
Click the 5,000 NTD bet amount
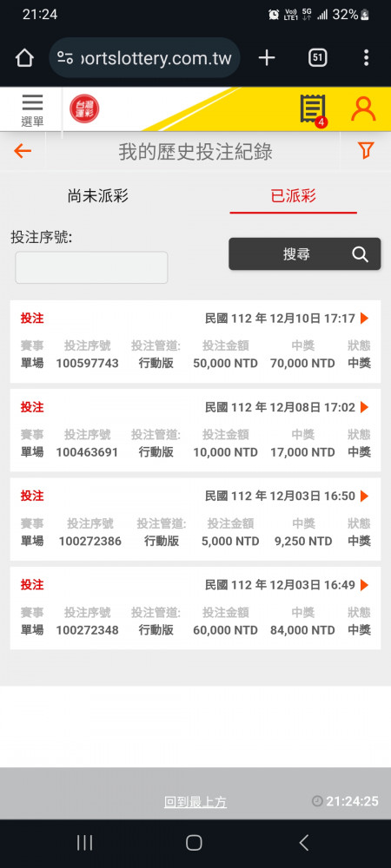click(230, 542)
